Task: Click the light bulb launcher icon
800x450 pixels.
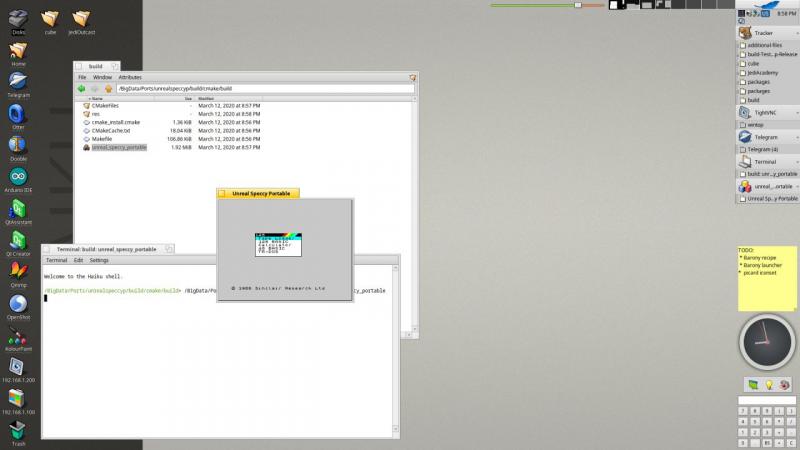Action: pos(768,385)
